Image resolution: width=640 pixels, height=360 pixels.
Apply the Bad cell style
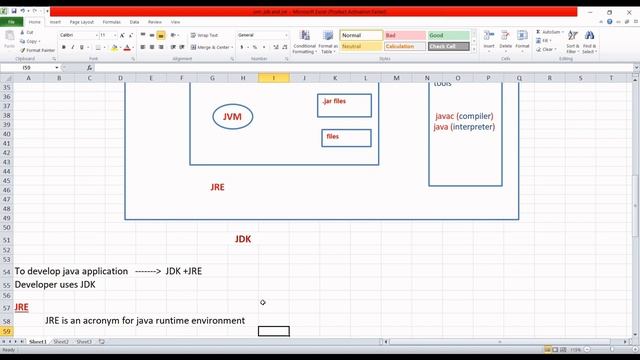(x=405, y=36)
